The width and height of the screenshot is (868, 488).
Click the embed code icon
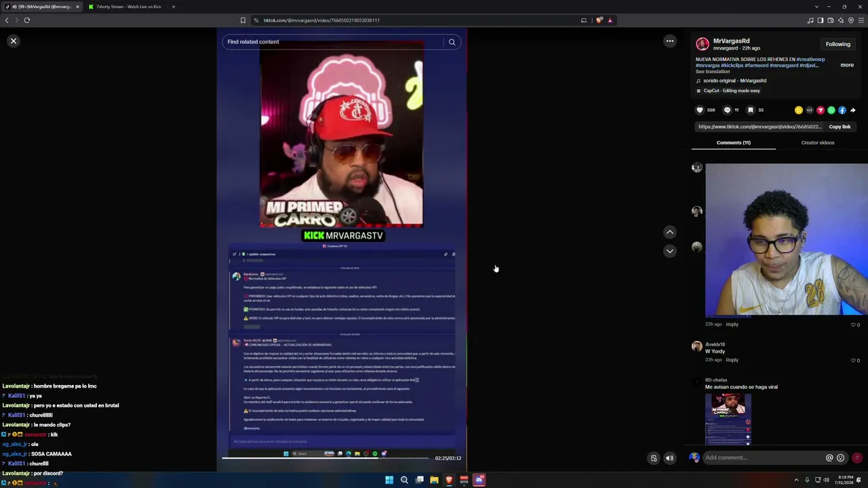(810, 110)
